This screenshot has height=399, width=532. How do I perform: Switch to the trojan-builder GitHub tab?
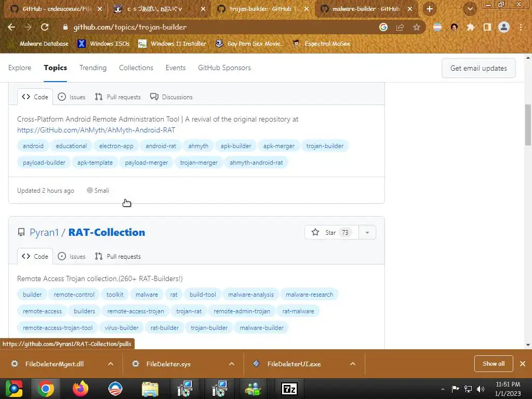point(263,9)
